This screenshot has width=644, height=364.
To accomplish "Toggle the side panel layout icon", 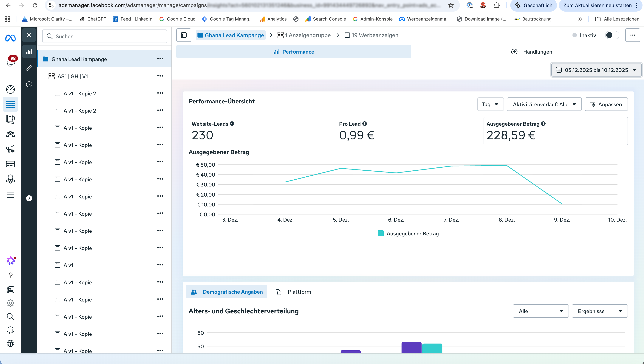I will pos(184,35).
